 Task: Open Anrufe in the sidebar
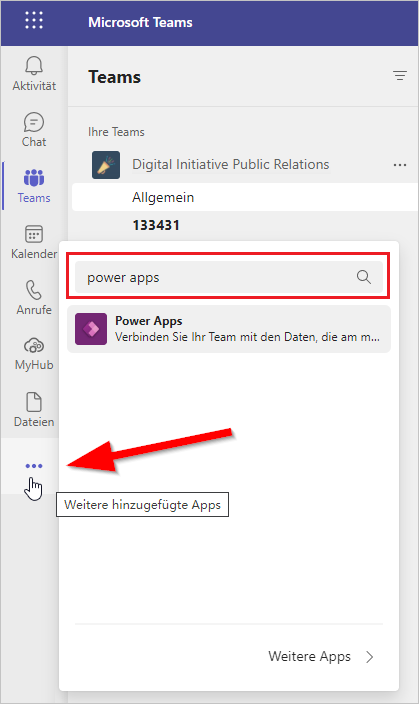click(34, 298)
